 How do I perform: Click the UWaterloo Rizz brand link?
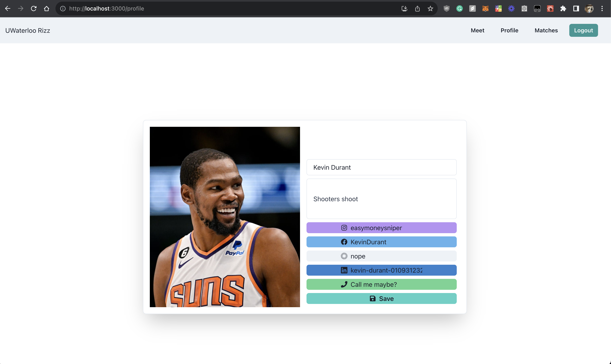tap(28, 30)
